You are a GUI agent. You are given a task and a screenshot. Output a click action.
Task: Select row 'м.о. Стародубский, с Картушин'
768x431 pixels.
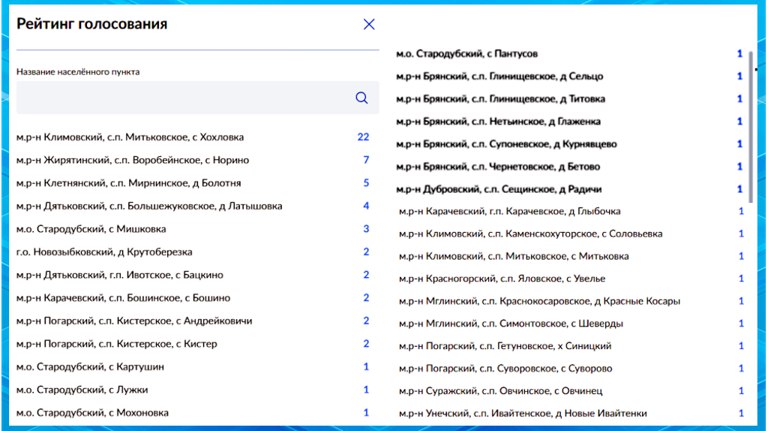[192, 367]
